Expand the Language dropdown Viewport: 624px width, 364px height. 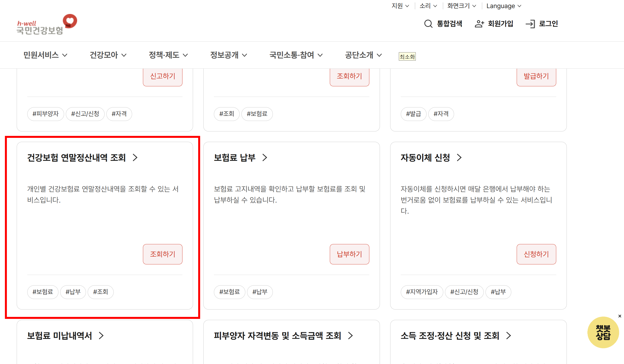click(504, 6)
